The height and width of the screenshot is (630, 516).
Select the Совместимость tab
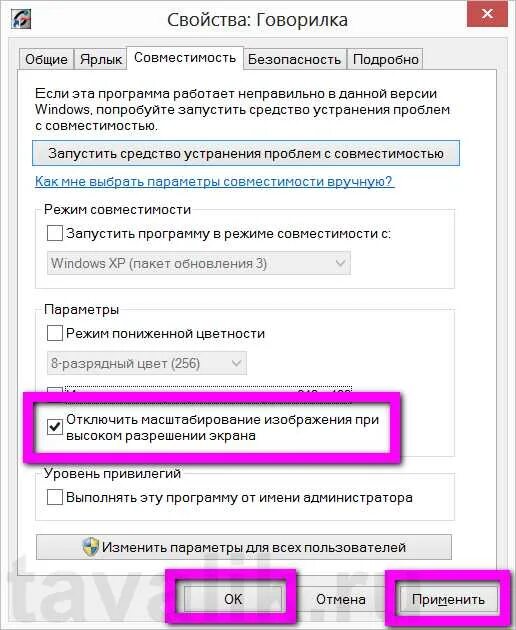pos(185,58)
